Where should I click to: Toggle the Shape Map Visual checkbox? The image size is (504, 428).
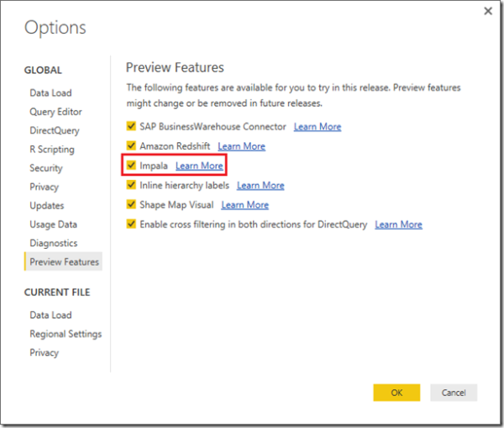tap(131, 204)
